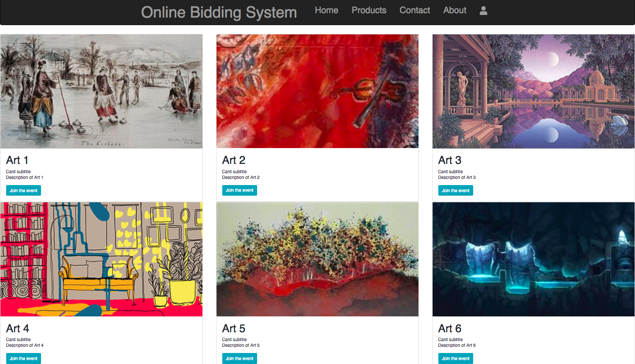Click 'Card subtitle' under Art 3
635x364 pixels.
[x=451, y=172]
